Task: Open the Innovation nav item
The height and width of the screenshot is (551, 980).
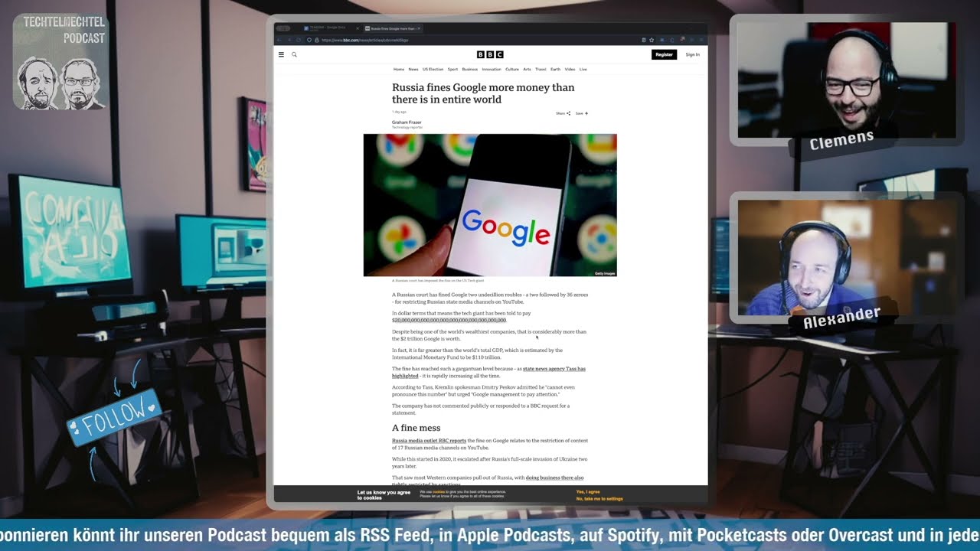Action: [492, 70]
